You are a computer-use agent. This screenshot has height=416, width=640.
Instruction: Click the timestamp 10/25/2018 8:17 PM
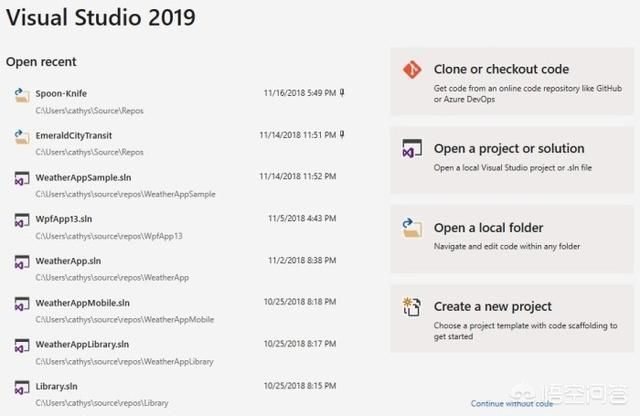point(300,344)
